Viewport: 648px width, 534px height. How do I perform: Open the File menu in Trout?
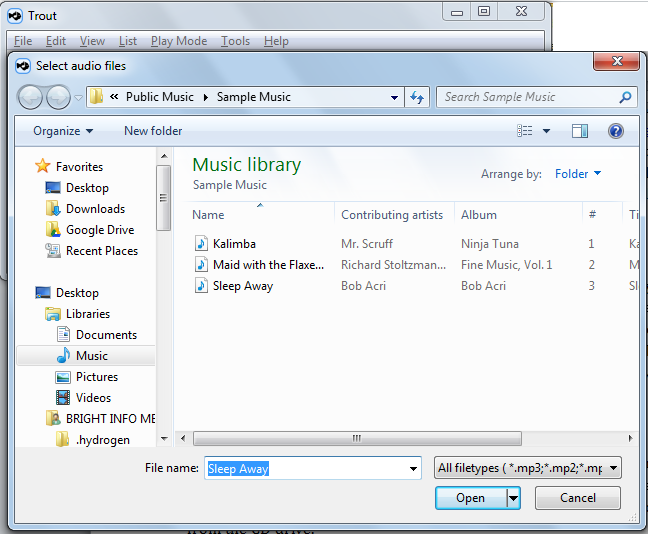pyautogui.click(x=23, y=41)
